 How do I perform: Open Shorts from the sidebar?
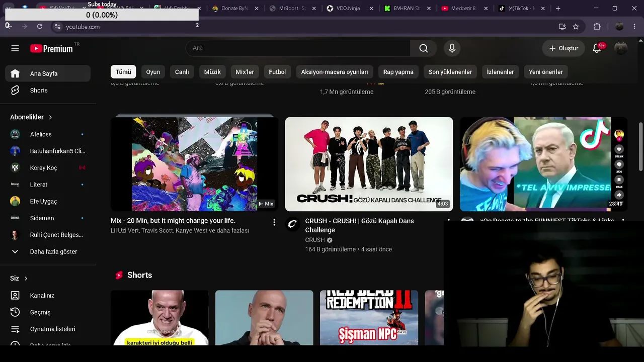click(x=48, y=90)
